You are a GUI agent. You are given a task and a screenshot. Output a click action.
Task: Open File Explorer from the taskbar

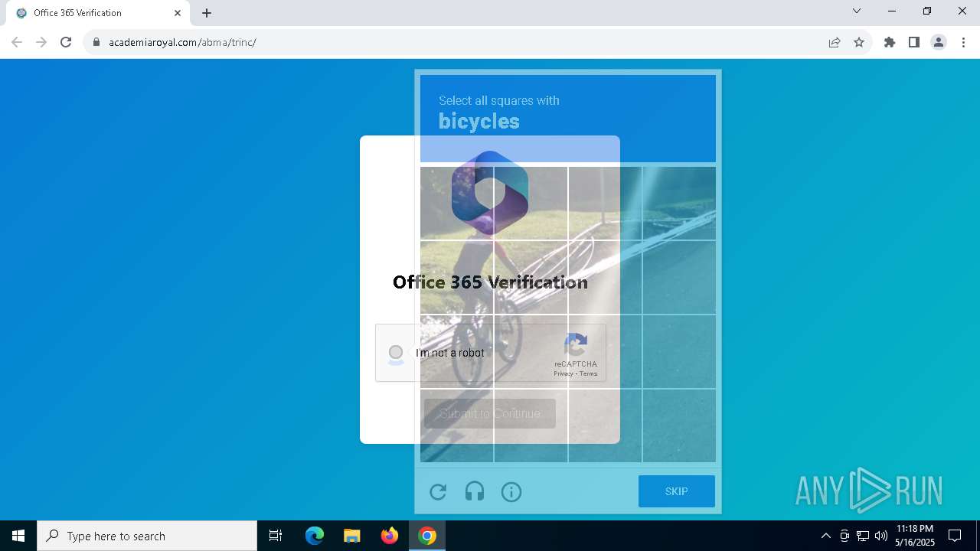click(351, 536)
